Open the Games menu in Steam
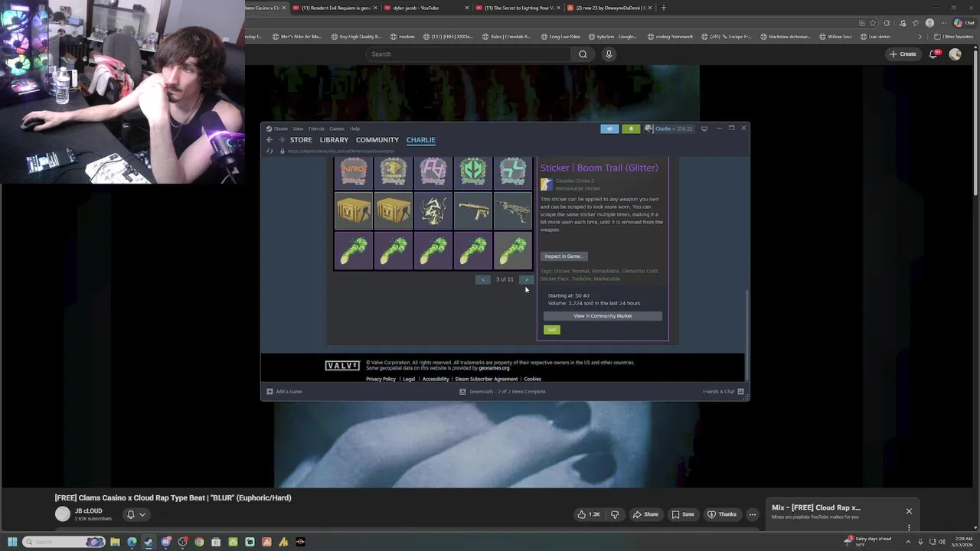The width and height of the screenshot is (980, 551). tap(337, 129)
